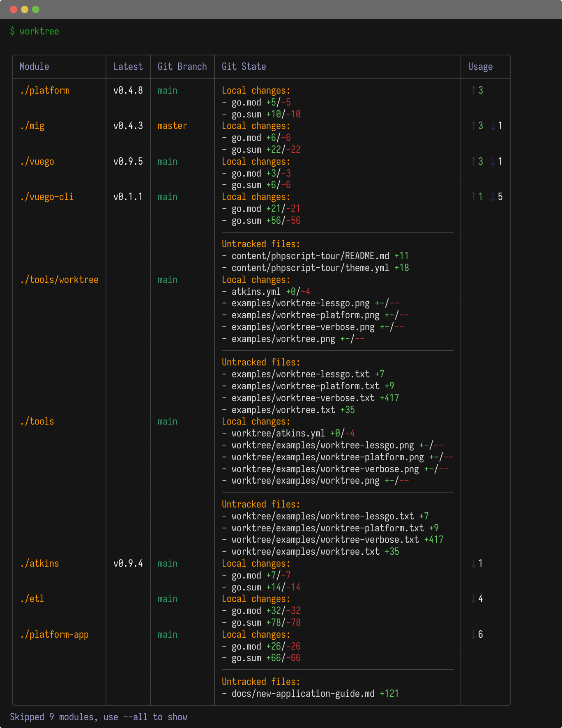Click down-arrow usage '5' for ./vuego-cli
562x728 pixels.
[x=496, y=197]
